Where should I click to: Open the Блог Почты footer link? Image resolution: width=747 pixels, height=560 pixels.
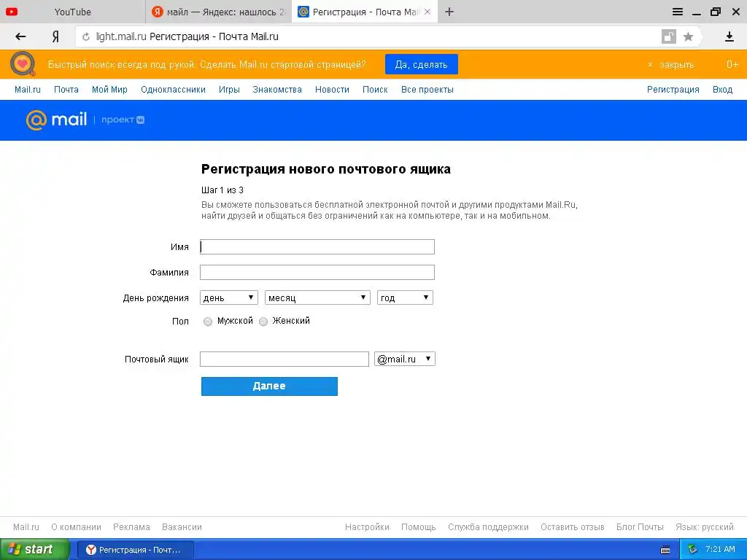coord(640,527)
